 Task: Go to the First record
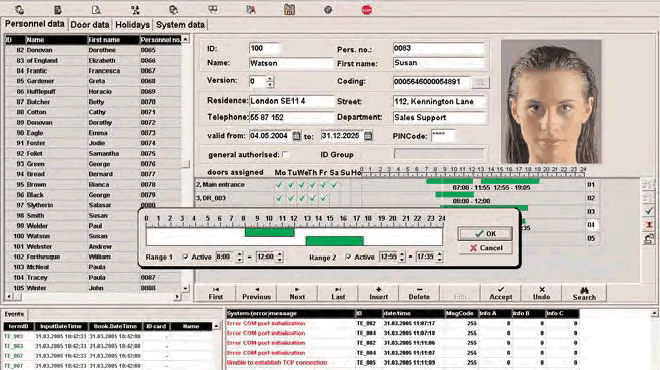[216, 293]
